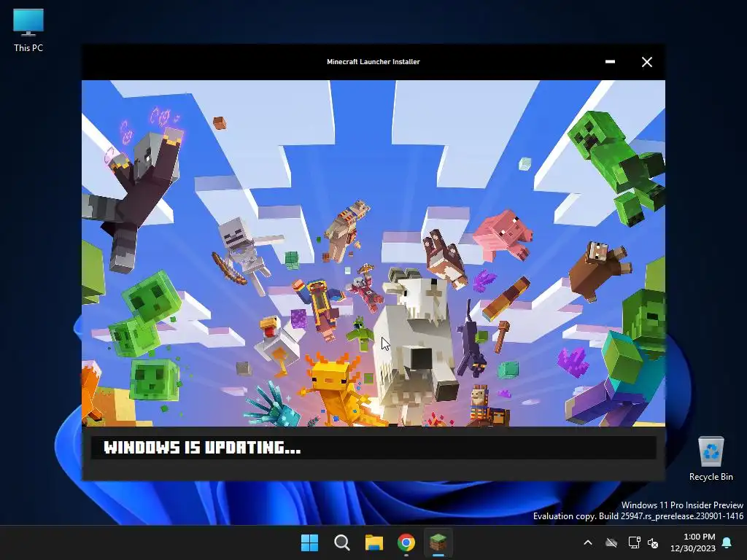Show hidden system tray icons
Viewport: 747px width, 560px height.
pyautogui.click(x=588, y=542)
